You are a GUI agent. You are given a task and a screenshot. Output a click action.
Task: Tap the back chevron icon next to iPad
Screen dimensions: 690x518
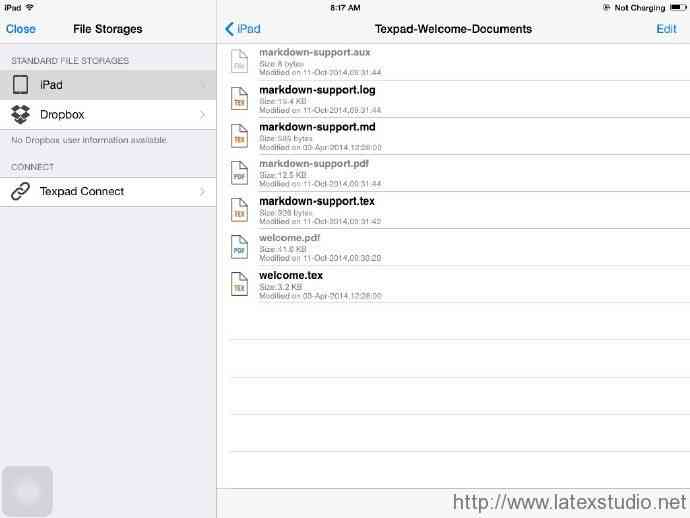pos(229,29)
